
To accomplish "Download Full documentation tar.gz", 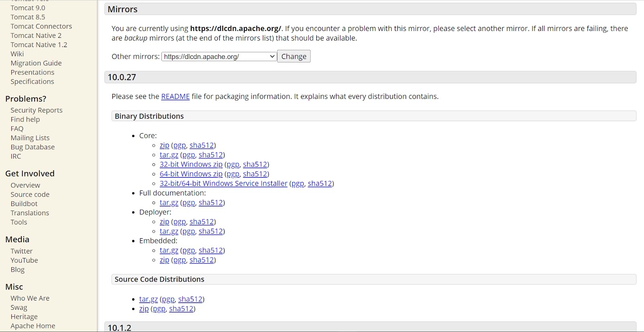I will [x=169, y=203].
